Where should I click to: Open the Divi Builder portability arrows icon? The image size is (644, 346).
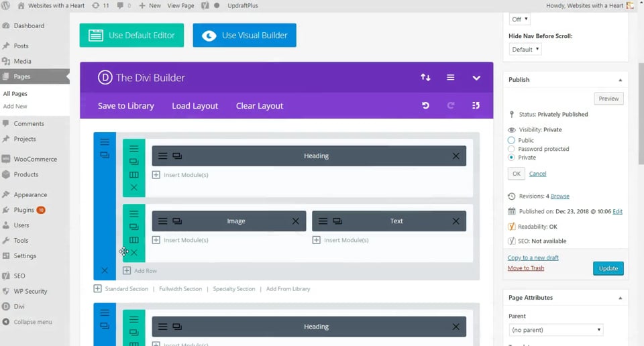tap(425, 77)
